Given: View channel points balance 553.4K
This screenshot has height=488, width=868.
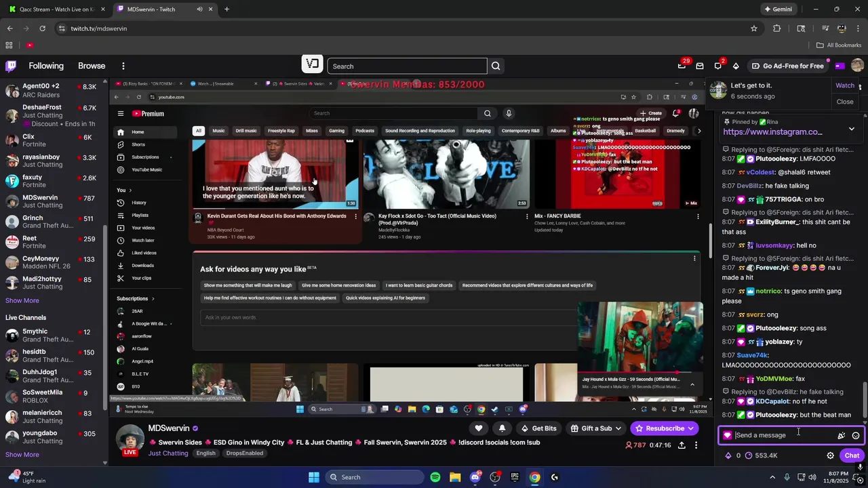Looking at the screenshot, I should click(x=762, y=455).
